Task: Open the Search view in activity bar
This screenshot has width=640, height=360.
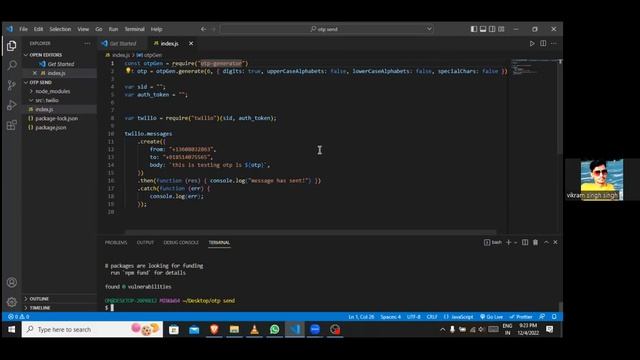Action: click(12, 65)
